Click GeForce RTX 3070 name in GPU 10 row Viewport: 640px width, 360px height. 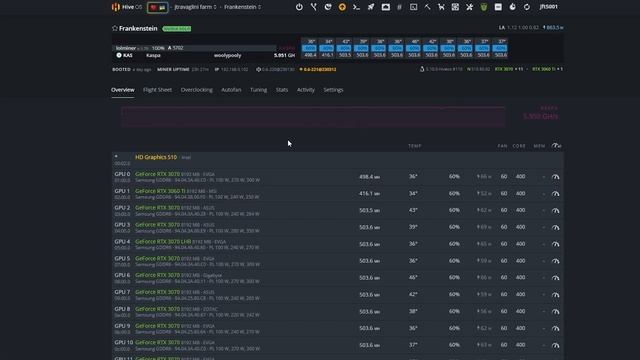click(x=157, y=342)
